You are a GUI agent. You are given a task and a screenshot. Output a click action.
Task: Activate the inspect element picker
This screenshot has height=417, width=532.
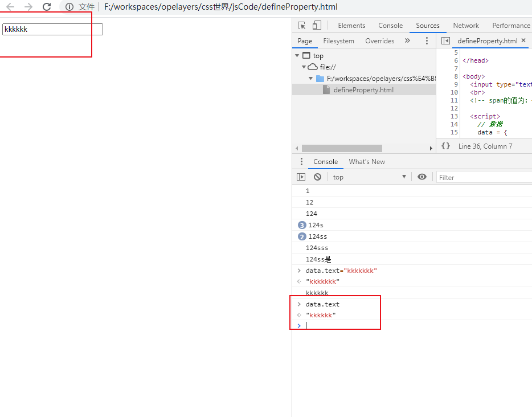pyautogui.click(x=301, y=26)
